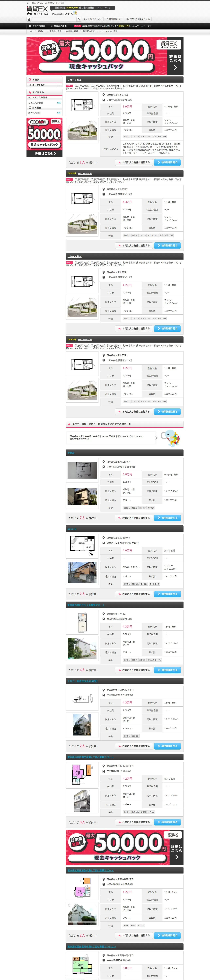Add 中村荘 3.8万円 listing to favorites

(133, 518)
